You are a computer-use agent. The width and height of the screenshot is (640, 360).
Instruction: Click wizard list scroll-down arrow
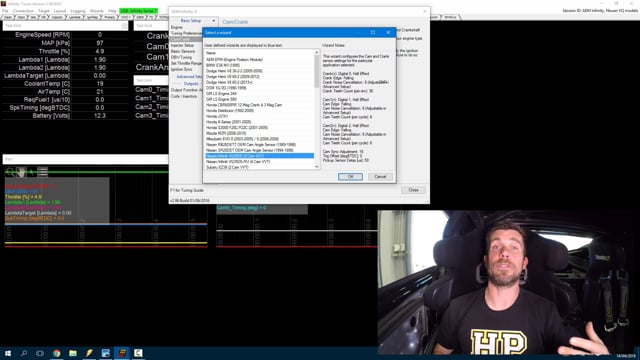click(317, 167)
